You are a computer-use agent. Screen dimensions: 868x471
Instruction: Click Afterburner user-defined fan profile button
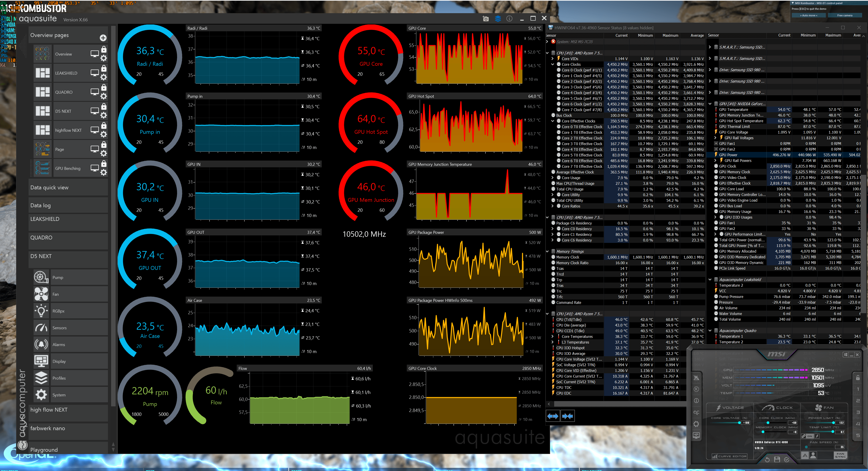813,456
